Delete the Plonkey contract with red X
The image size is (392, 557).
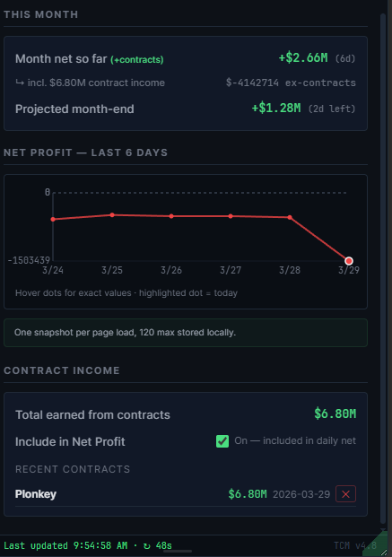pyautogui.click(x=345, y=494)
